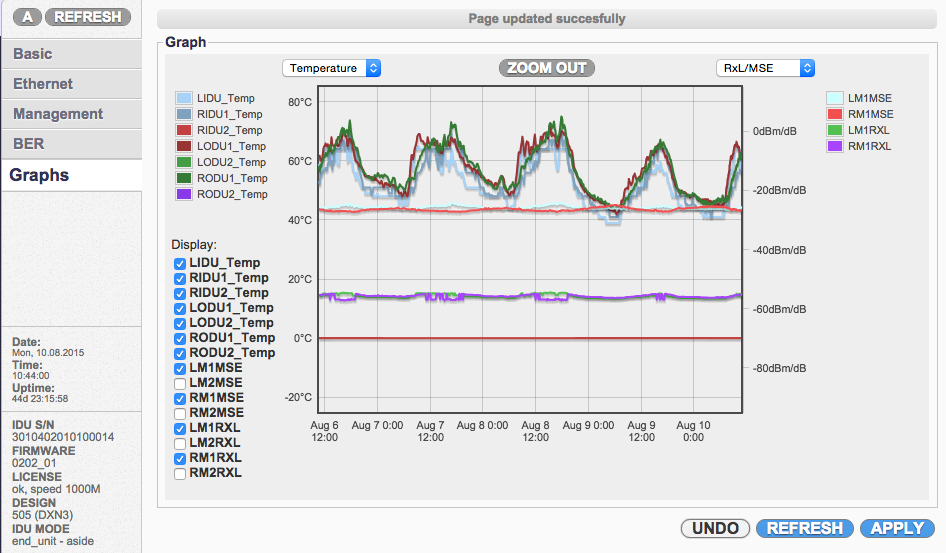The height and width of the screenshot is (553, 946).
Task: Click the RODU2_Temp purple legend swatch
Action: pyautogui.click(x=184, y=195)
